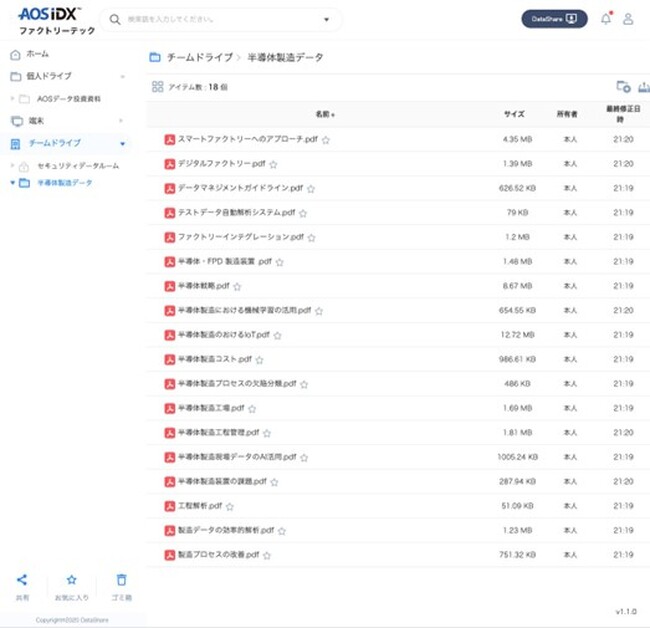
Task: Click the notification bell icon
Action: (x=604, y=18)
